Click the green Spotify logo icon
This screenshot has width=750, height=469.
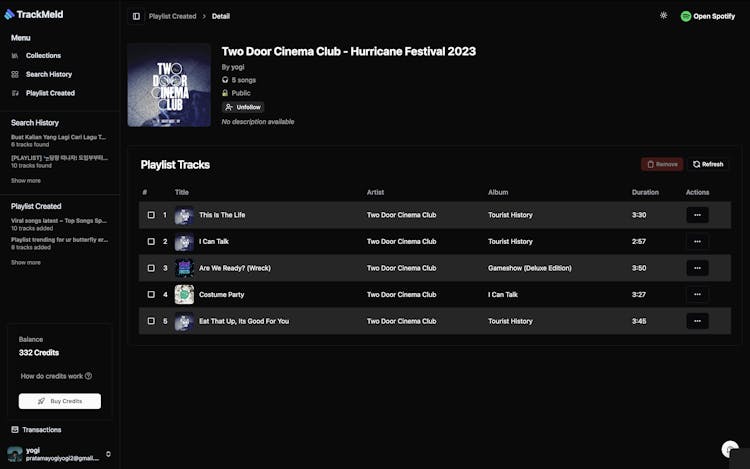click(x=685, y=16)
